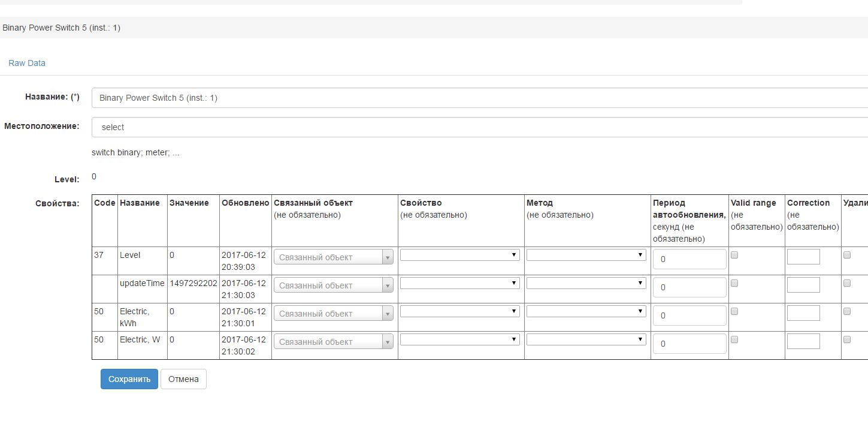Expand Свойство dropdown in Level row
The width and height of the screenshot is (868, 421).
click(x=460, y=255)
